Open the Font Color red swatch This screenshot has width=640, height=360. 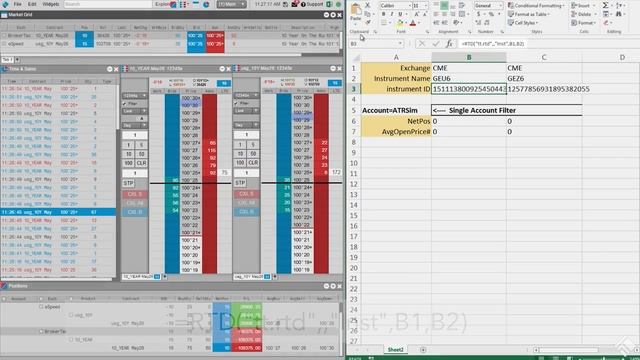(413, 23)
